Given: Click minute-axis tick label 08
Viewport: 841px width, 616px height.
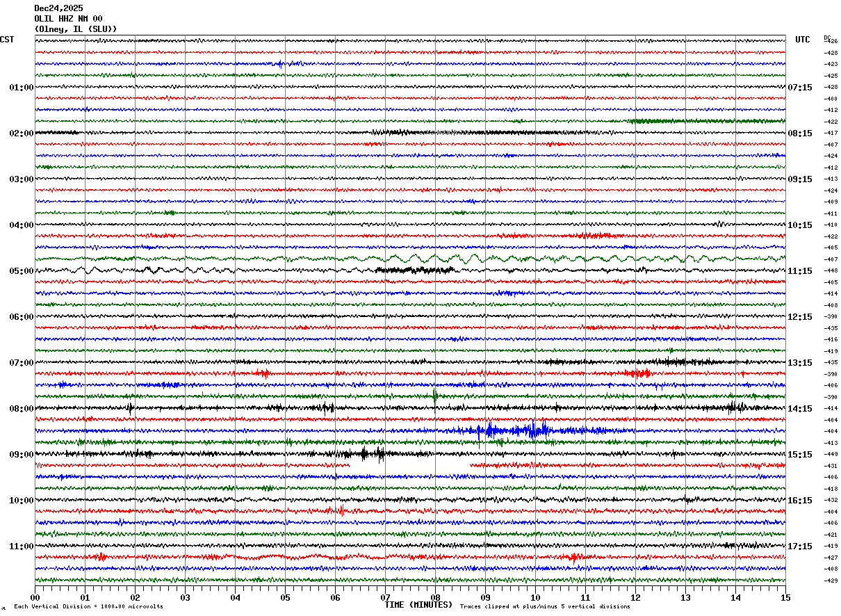Looking at the screenshot, I should (x=435, y=597).
